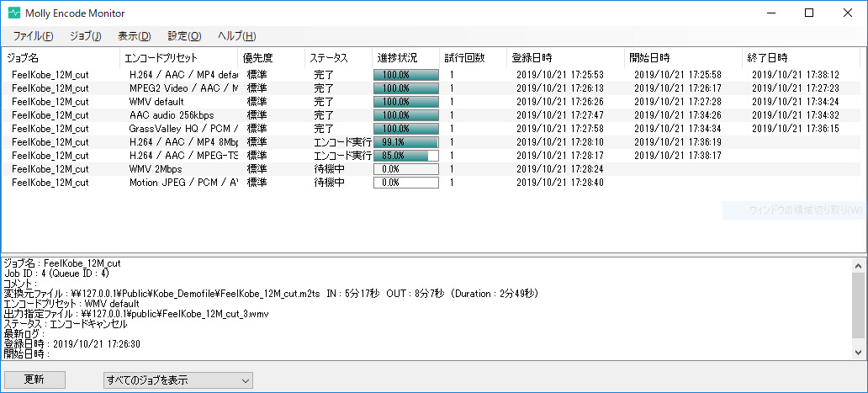Open the ヘルプ menu
This screenshot has height=393, width=868.
[236, 36]
